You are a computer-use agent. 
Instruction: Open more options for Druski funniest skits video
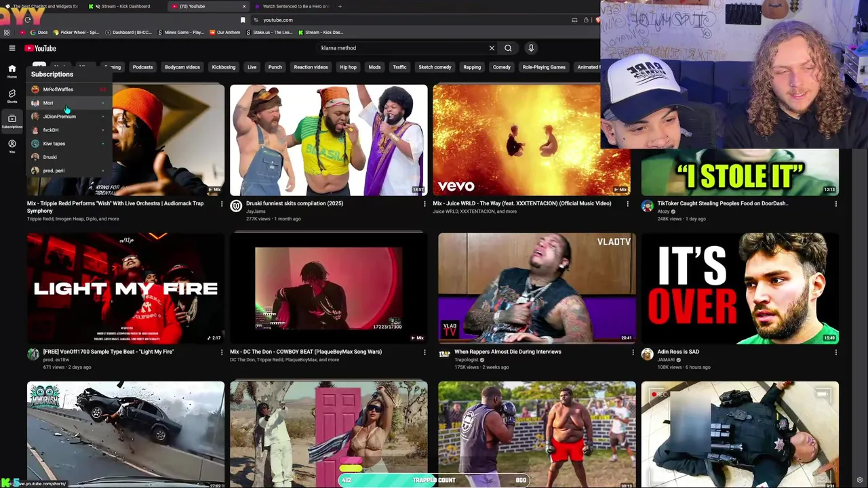[425, 203]
